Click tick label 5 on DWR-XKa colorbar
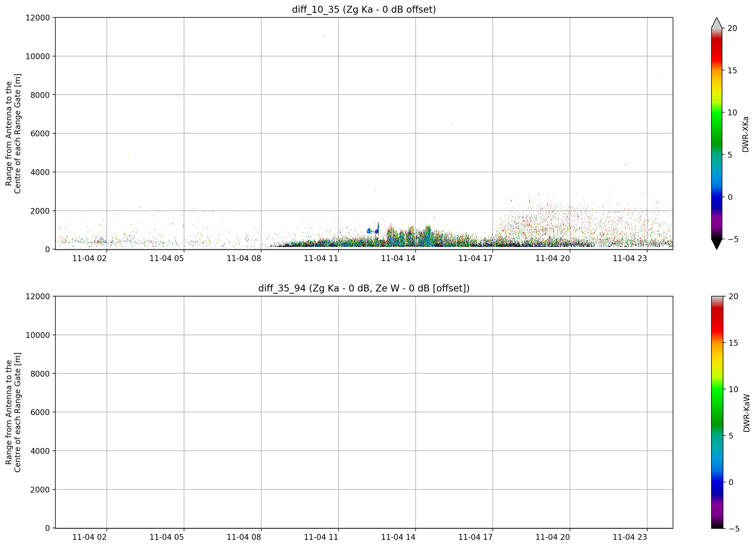The image size is (756, 547). point(730,155)
